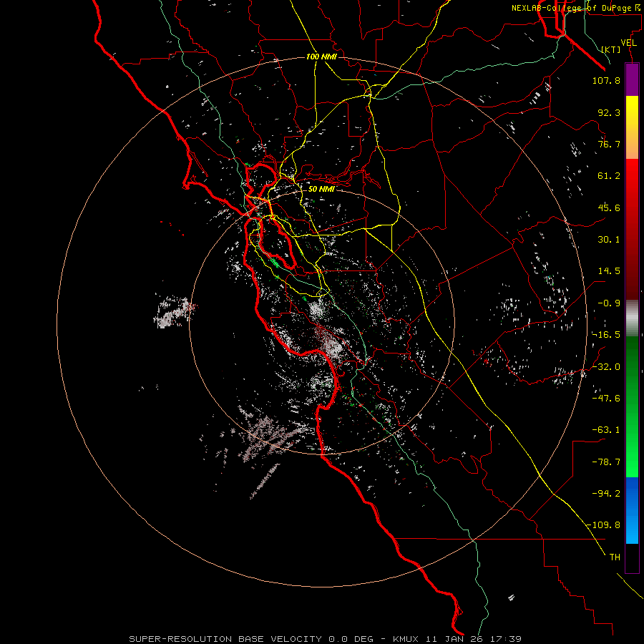Screen dimensions: 644x644
Task: Select the yellow-orange segment of the color bar
Action: tap(632, 127)
